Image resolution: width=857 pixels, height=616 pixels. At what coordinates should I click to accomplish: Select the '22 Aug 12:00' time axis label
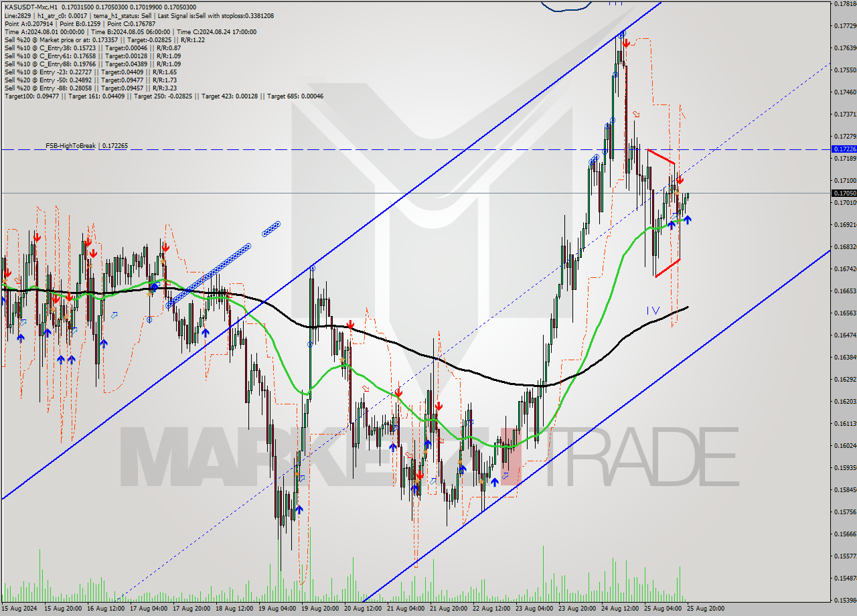pyautogui.click(x=492, y=609)
